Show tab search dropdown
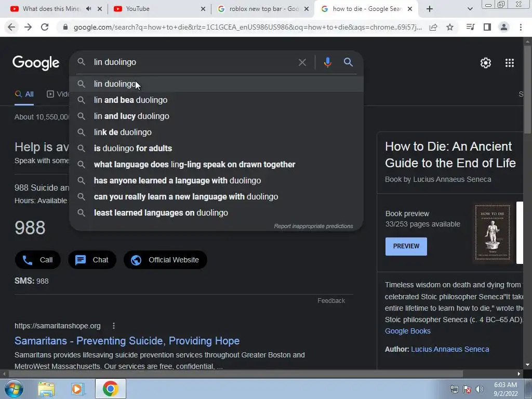 (470, 9)
